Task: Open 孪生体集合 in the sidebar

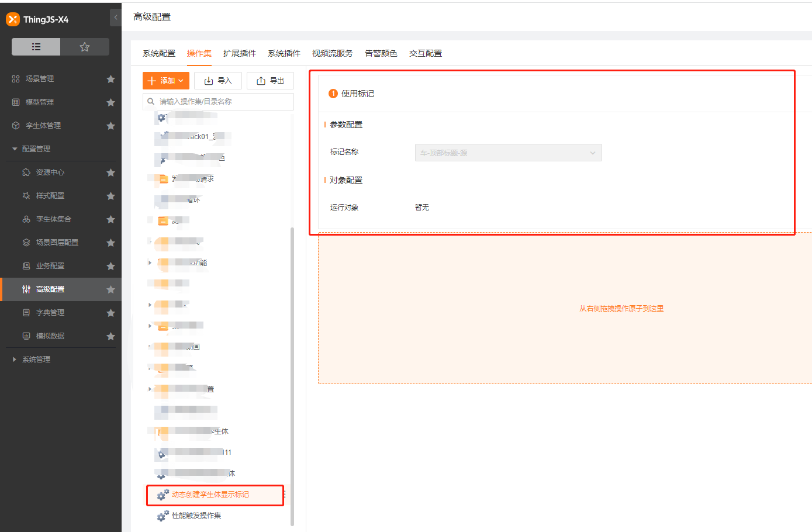Action: 54,219
